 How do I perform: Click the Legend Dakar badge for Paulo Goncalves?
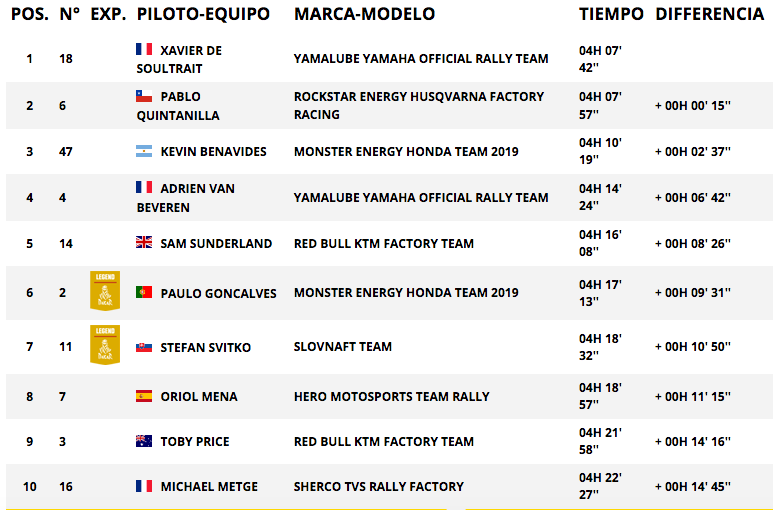click(105, 291)
